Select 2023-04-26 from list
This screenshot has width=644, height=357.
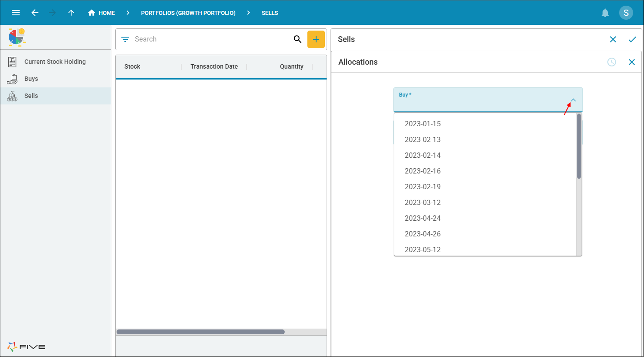coord(485,234)
